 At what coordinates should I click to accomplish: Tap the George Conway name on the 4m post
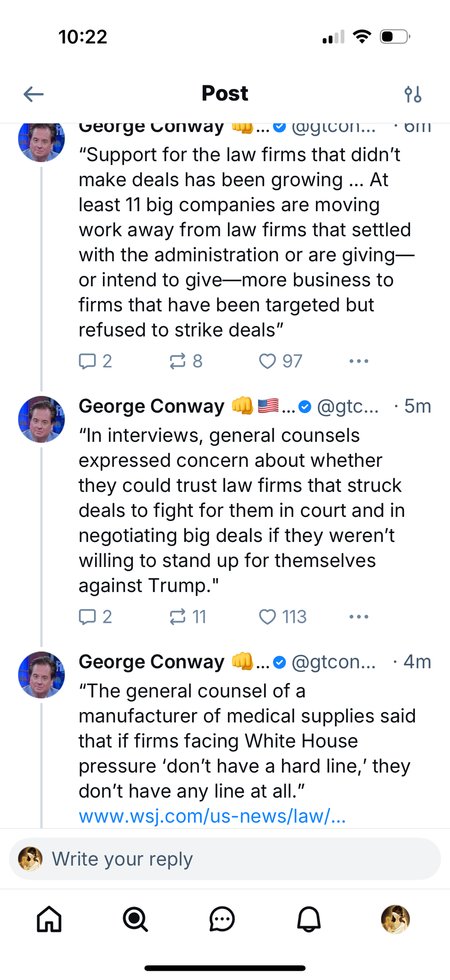[x=151, y=661]
